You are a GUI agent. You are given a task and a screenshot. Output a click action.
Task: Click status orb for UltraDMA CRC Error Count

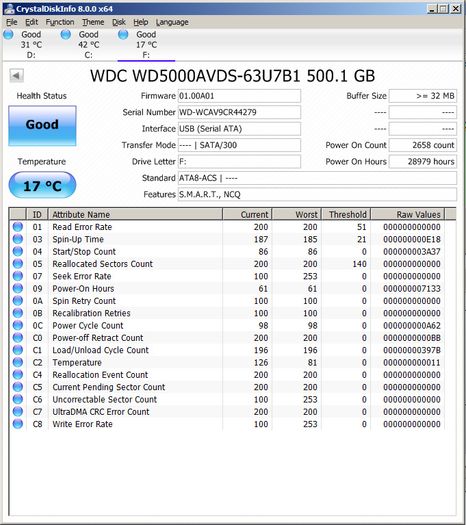(18, 411)
